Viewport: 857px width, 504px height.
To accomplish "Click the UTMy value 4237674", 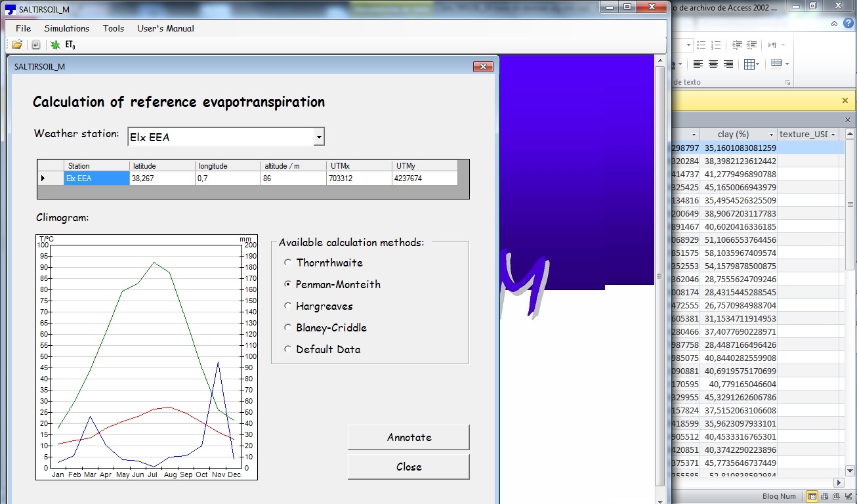I will [425, 178].
